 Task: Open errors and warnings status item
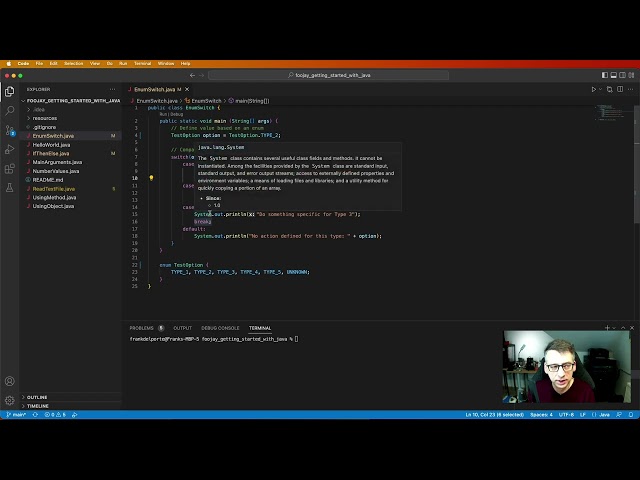click(55, 415)
